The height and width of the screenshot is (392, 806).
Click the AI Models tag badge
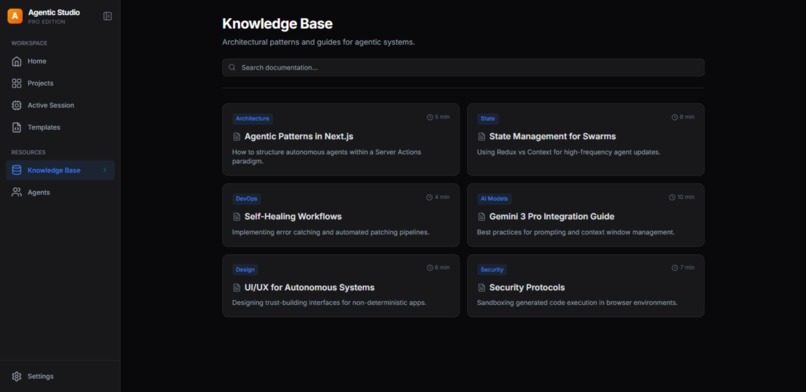coord(494,199)
